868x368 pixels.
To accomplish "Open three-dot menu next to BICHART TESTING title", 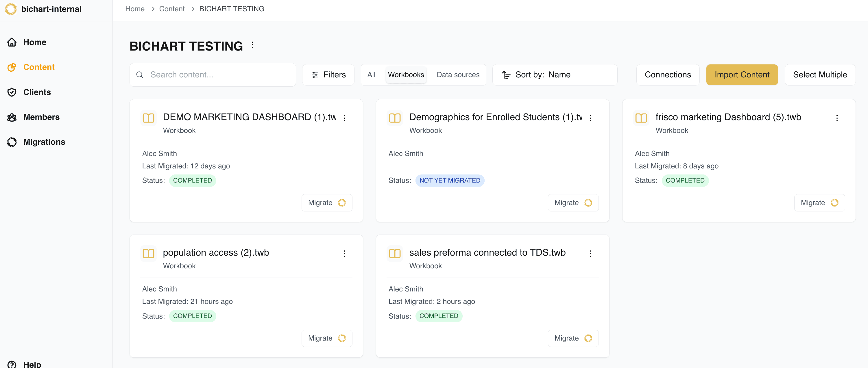I will pyautogui.click(x=252, y=45).
